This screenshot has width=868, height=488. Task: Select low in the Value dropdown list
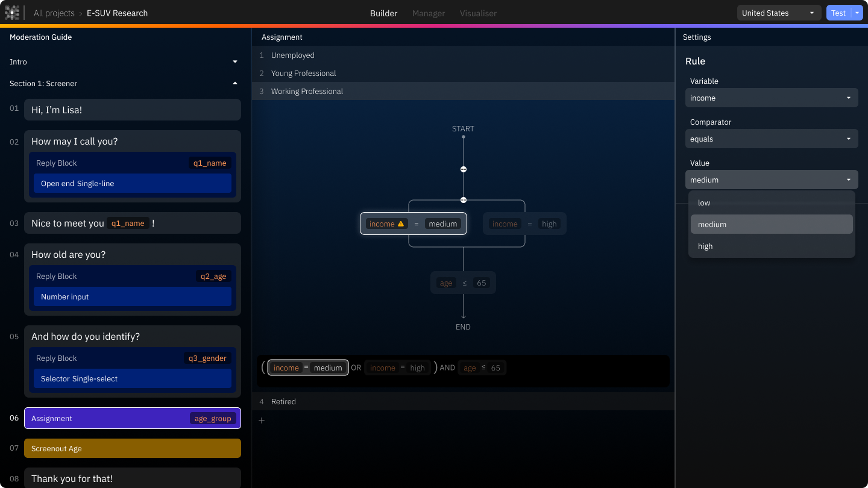coord(772,202)
